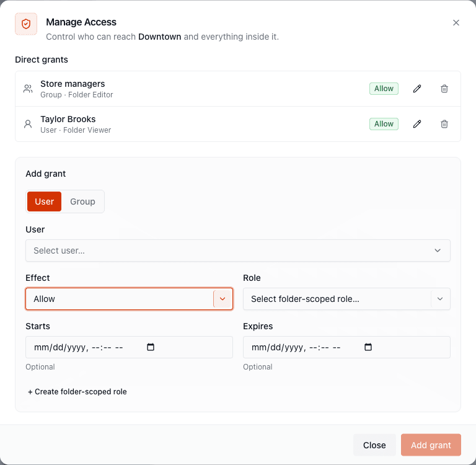Click the Add grant button
Viewport: 476px width, 465px height.
431,445
